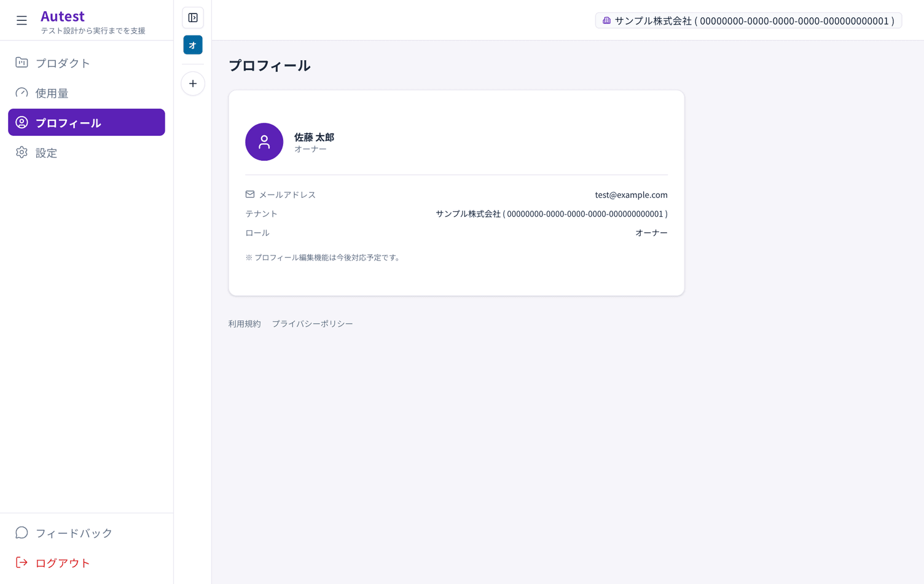Go to 使用量 usage page
924x584 pixels.
pyautogui.click(x=87, y=93)
